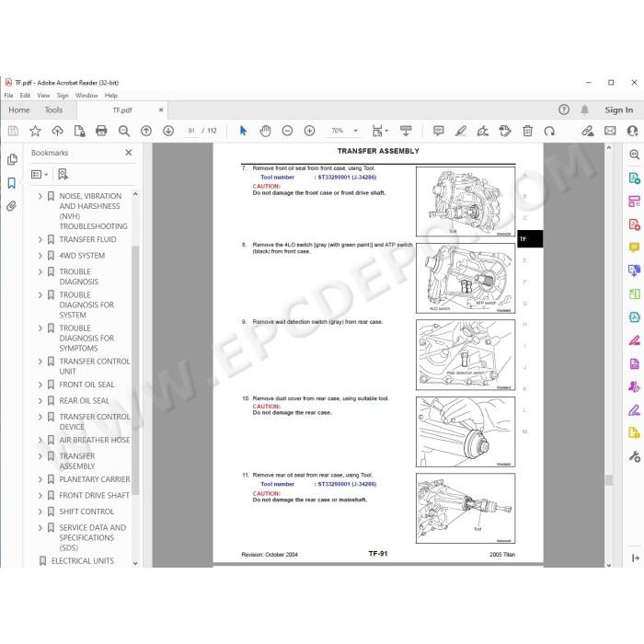The image size is (644, 644).
Task: Open the Sign document tool
Action: point(483,131)
